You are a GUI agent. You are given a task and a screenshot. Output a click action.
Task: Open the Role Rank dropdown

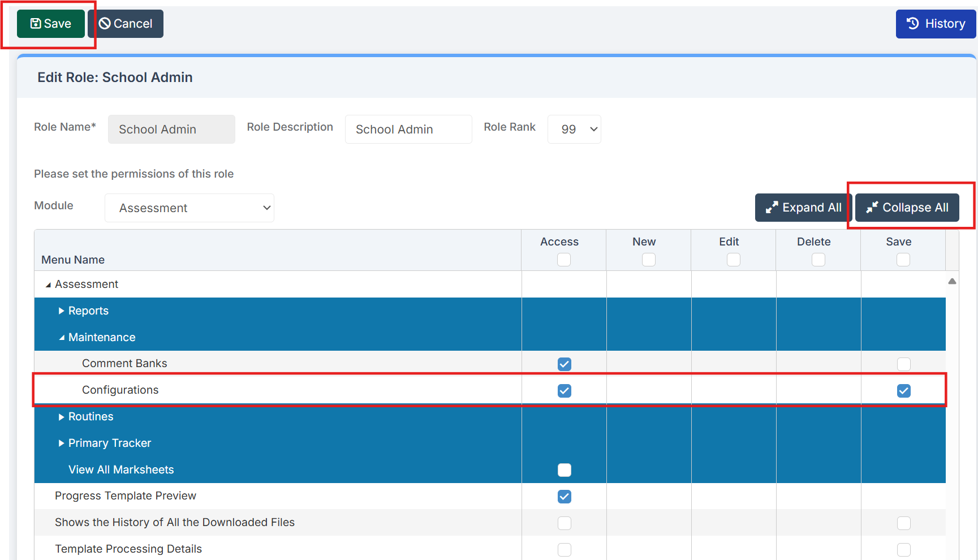(574, 130)
